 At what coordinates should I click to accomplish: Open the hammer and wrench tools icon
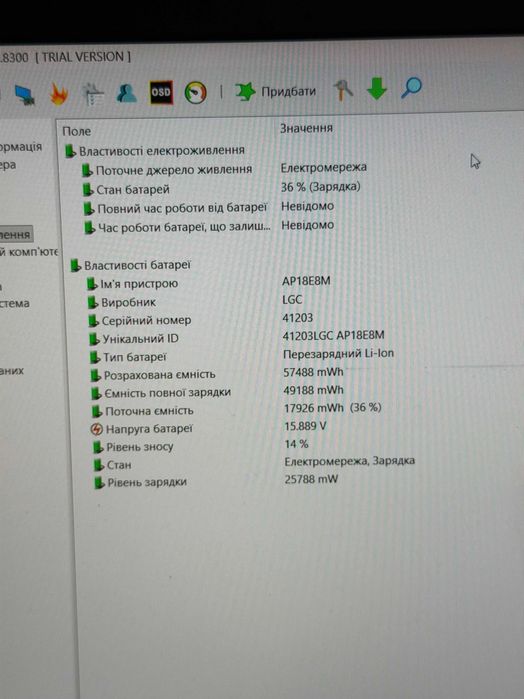coord(342,89)
